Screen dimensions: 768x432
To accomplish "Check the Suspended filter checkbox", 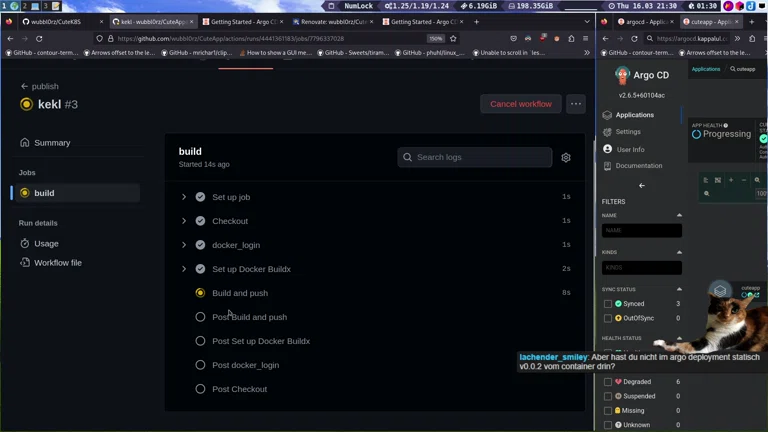I will point(608,396).
